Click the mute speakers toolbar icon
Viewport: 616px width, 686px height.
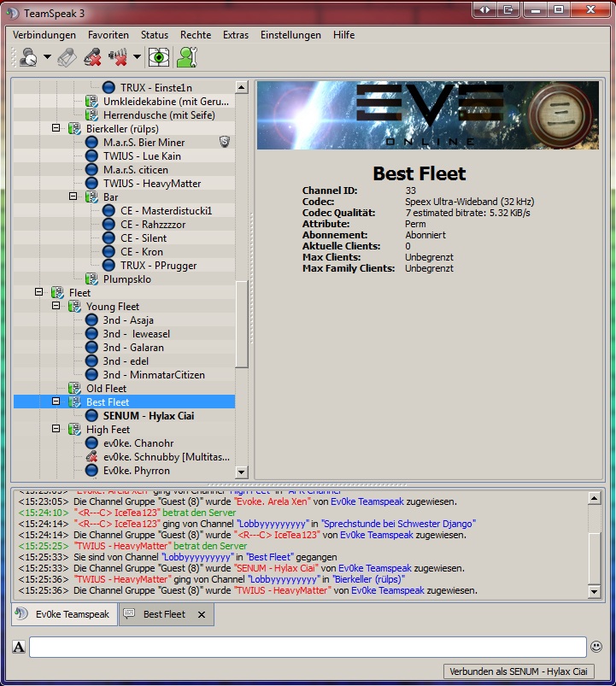[x=118, y=57]
